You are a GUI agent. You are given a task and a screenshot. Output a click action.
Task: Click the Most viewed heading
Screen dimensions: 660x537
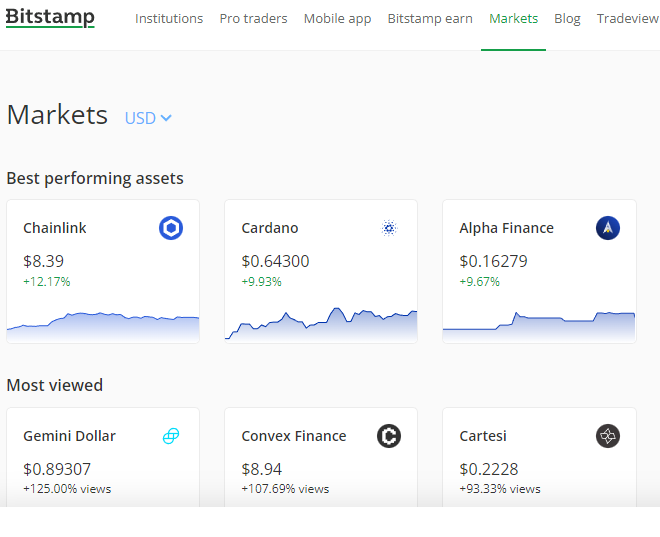[x=55, y=385]
